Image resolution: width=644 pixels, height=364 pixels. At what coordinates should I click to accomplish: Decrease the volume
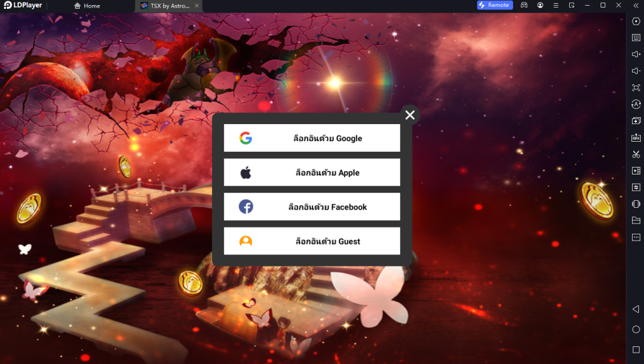coord(636,71)
